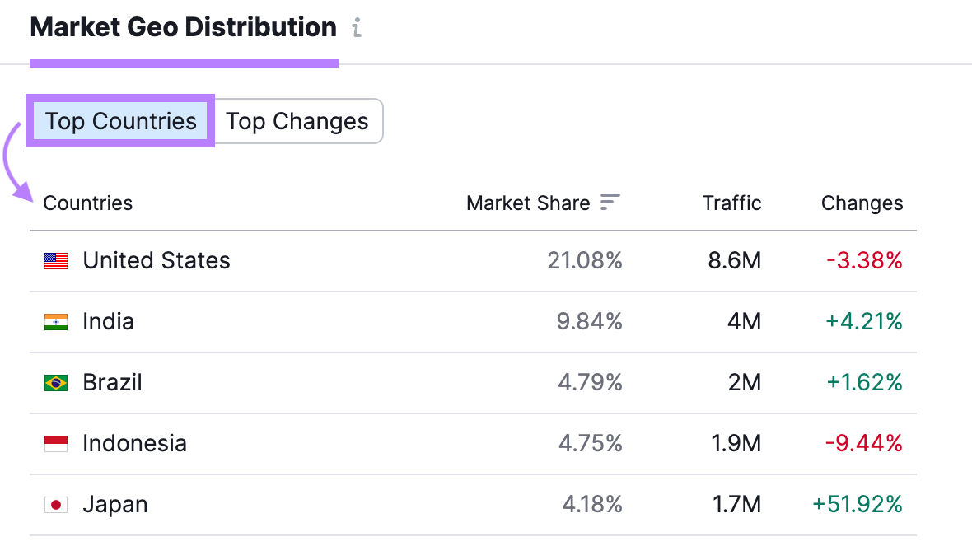This screenshot has height=560, width=972.
Task: Sort the table by Changes column
Action: pos(862,203)
